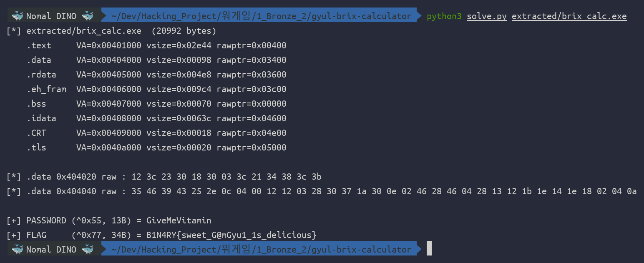Click the Nomal DINO label in top prompt
The height and width of the screenshot is (263, 644).
tap(51, 17)
